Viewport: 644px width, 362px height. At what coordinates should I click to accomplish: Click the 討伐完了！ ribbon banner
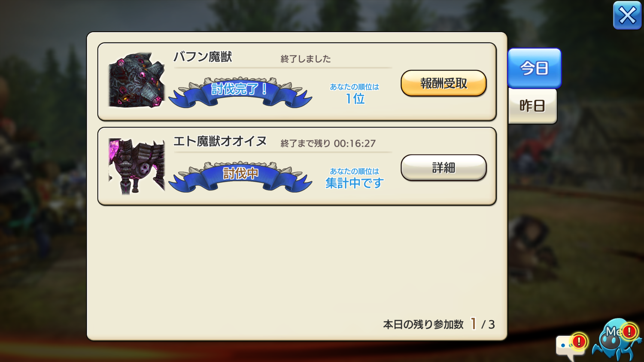(240, 91)
